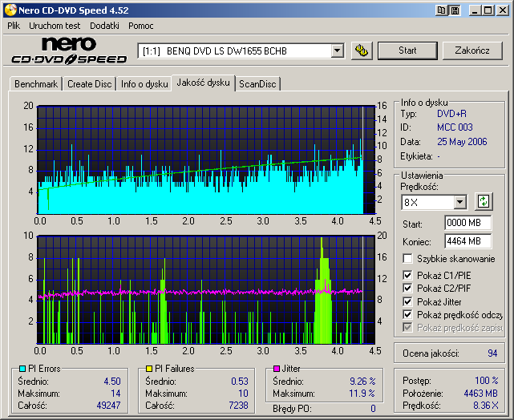Toggle the Pokaż C1/PIE checkbox
The height and width of the screenshot is (420, 514).
407,275
